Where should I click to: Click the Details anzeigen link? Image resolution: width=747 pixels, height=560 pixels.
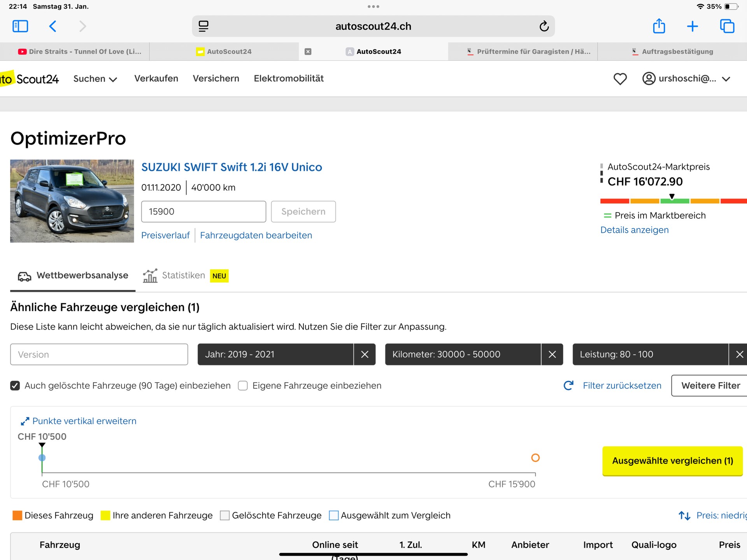pos(635,230)
